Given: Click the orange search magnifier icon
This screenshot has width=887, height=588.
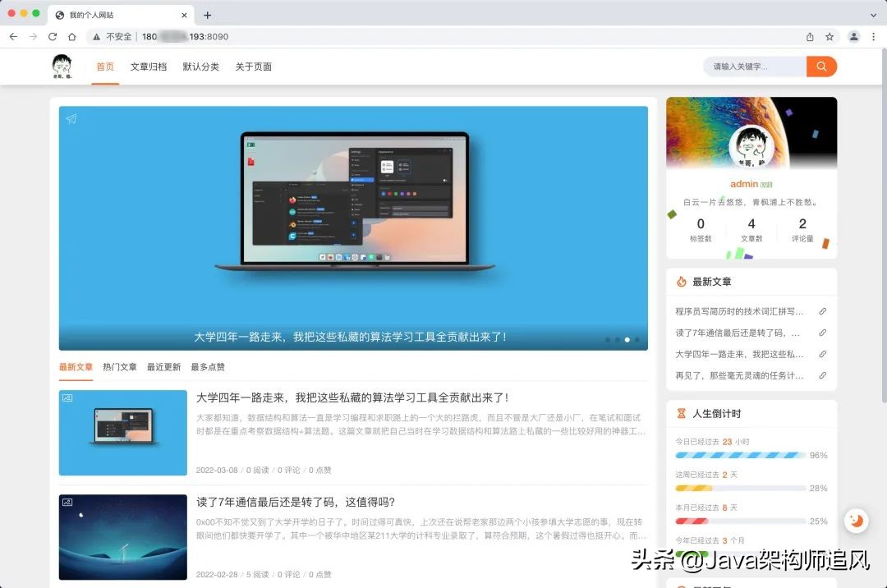Looking at the screenshot, I should 821,66.
